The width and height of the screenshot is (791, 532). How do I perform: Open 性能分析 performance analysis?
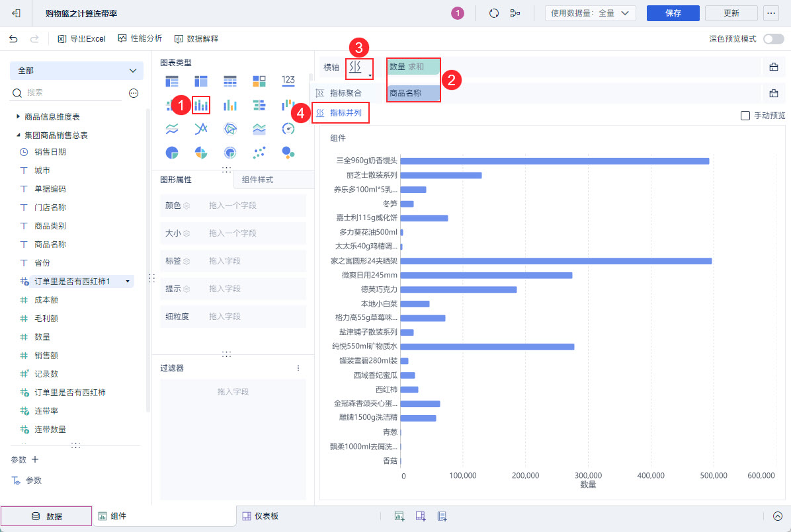140,39
